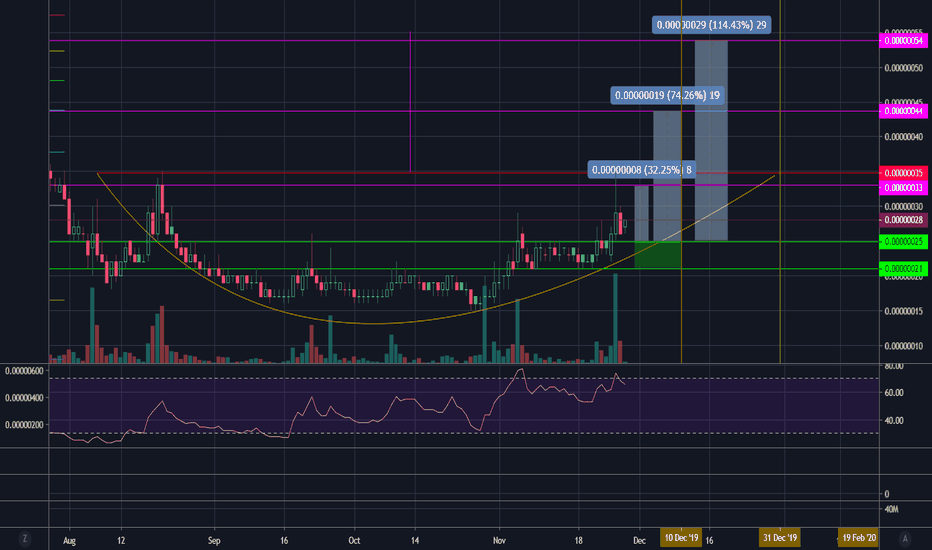The image size is (932, 550).
Task: Click the magenta 0.00000033 price label
Action: tap(903, 187)
